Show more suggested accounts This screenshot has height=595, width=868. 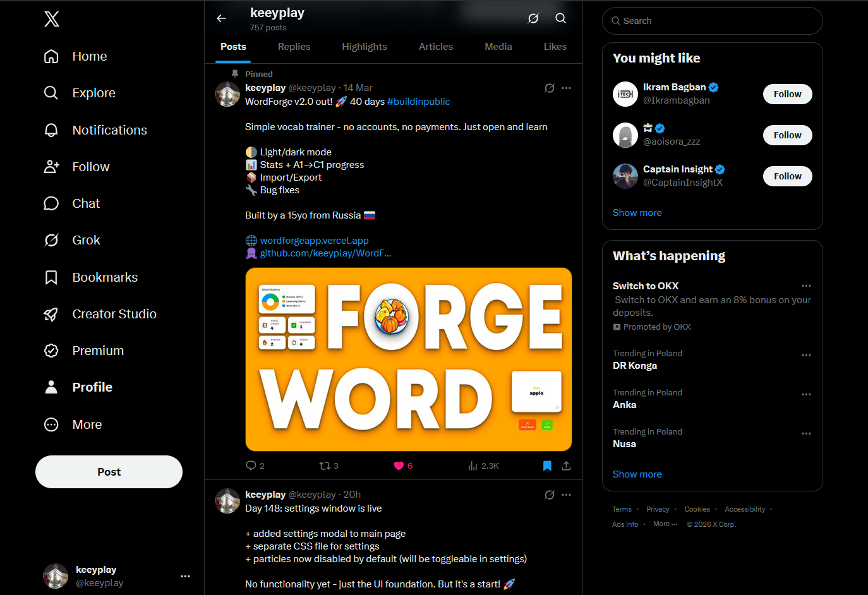[x=637, y=213]
